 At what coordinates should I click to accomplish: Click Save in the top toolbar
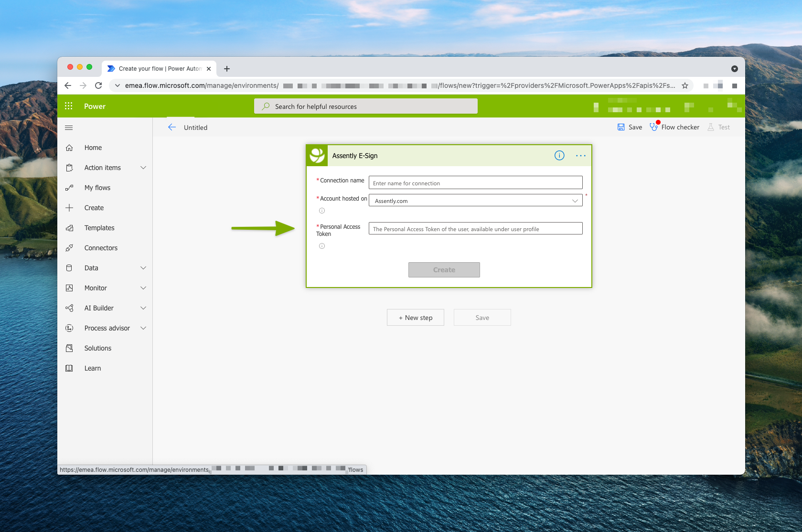(630, 127)
